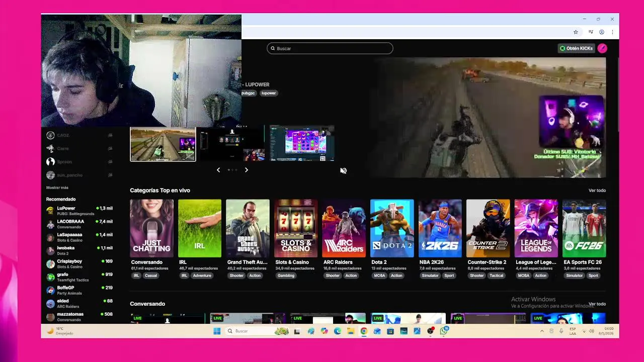Open mazzatomas avatar in sidebar
The width and height of the screenshot is (644, 362).
pos(50,317)
